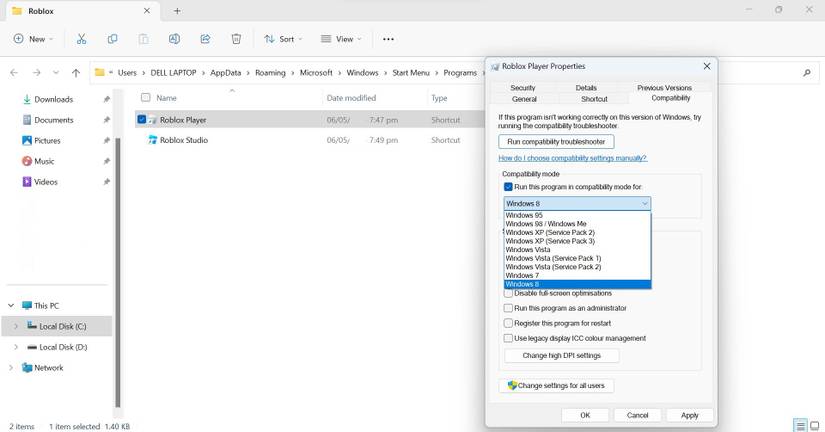Click Run compatibility troubleshooter button
This screenshot has width=825, height=432.
point(556,142)
